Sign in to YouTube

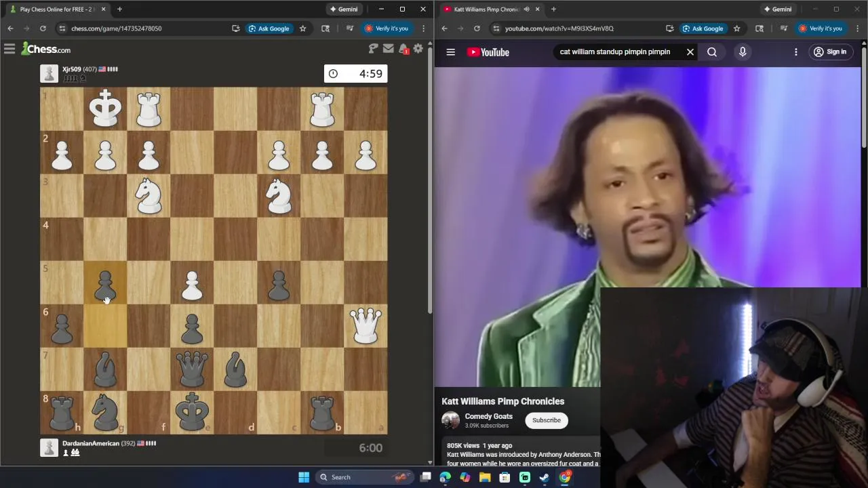pos(830,52)
